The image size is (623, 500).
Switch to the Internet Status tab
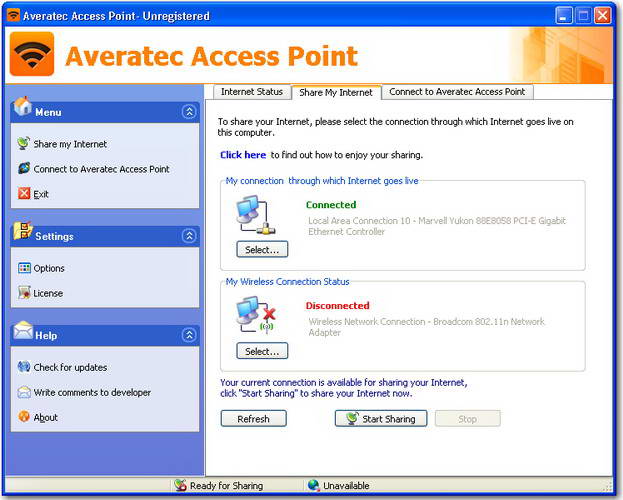(x=252, y=92)
